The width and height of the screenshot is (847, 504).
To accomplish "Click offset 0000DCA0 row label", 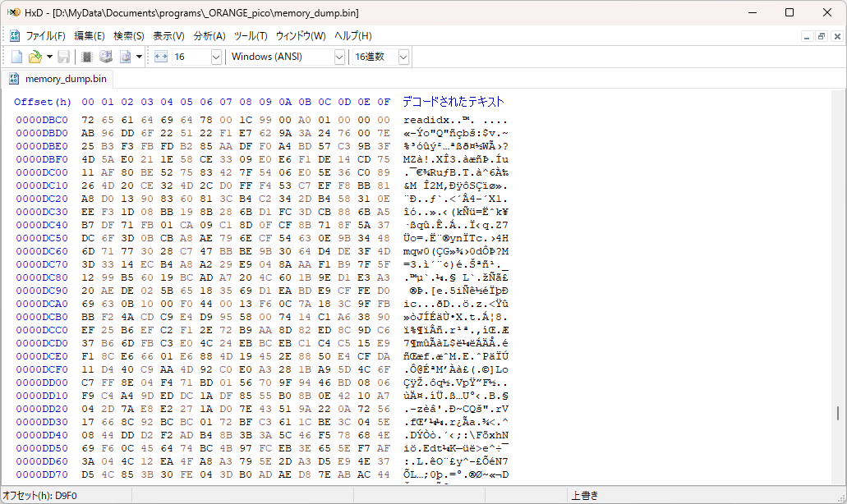I will click(42, 304).
